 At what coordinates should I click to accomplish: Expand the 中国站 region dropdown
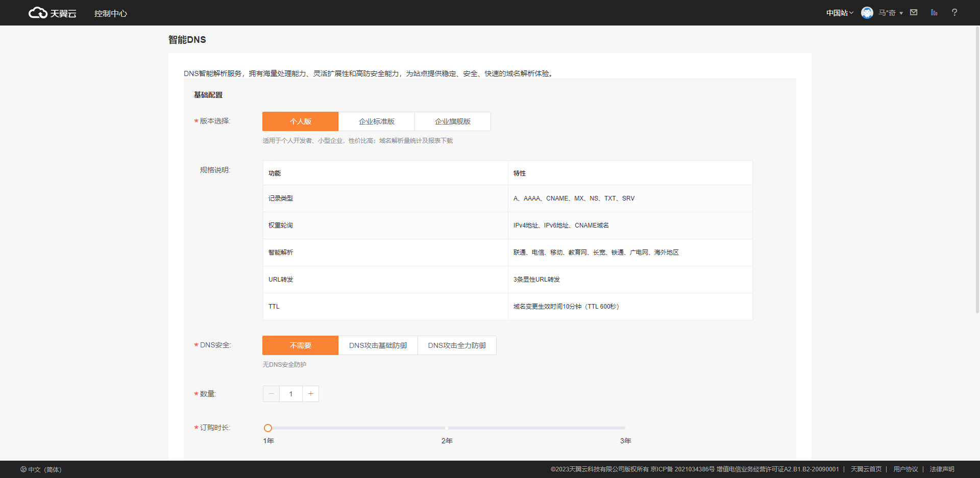pyautogui.click(x=840, y=13)
